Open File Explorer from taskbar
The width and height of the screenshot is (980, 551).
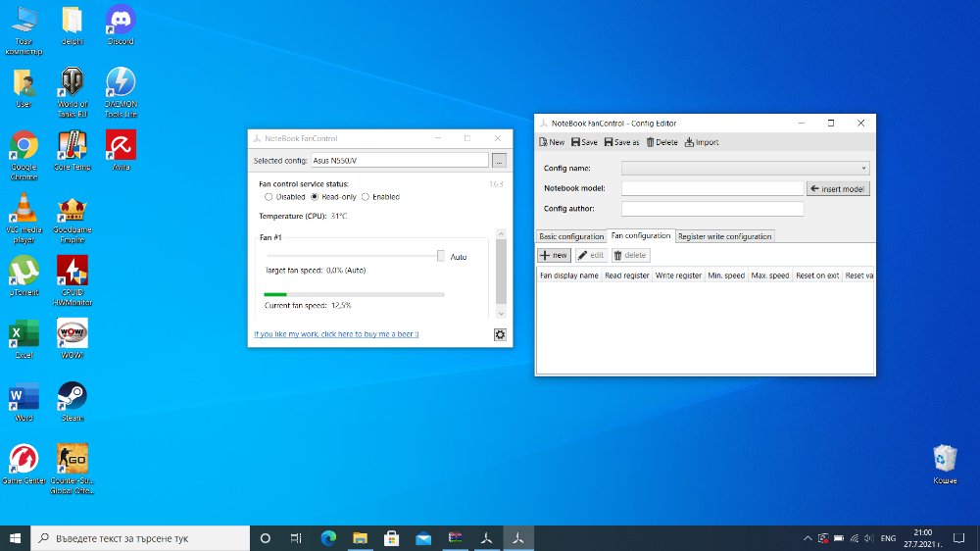click(360, 538)
